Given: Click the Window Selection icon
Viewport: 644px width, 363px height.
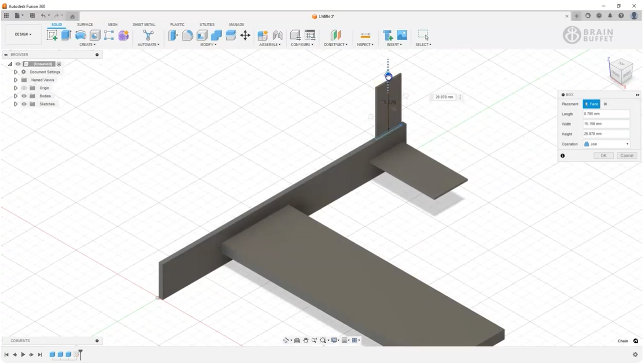Looking at the screenshot, I should tap(423, 35).
